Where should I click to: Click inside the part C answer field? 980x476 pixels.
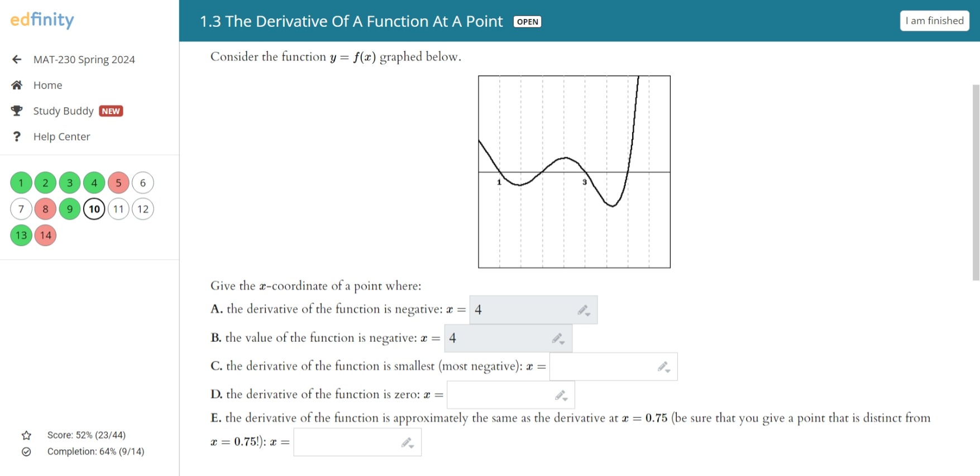603,366
